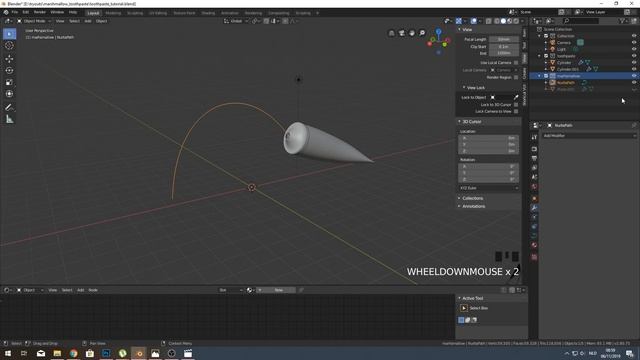Select the Transform tool
This screenshot has width=640, height=360.
[x=9, y=94]
